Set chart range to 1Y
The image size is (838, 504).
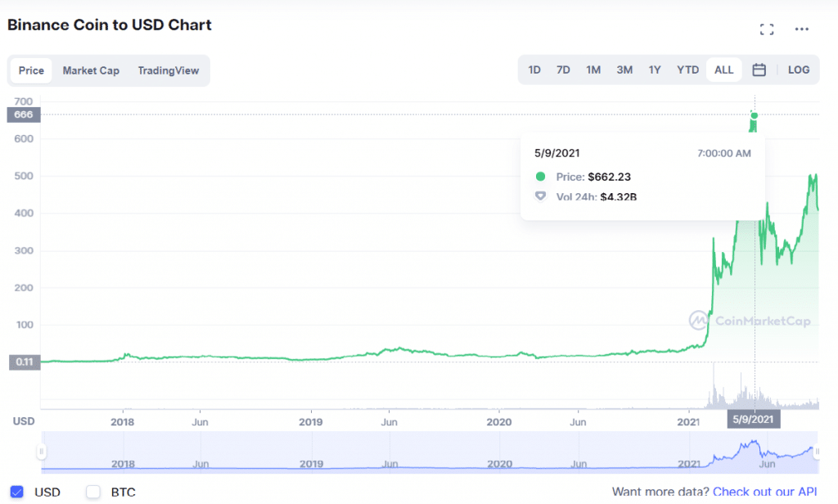click(x=655, y=70)
